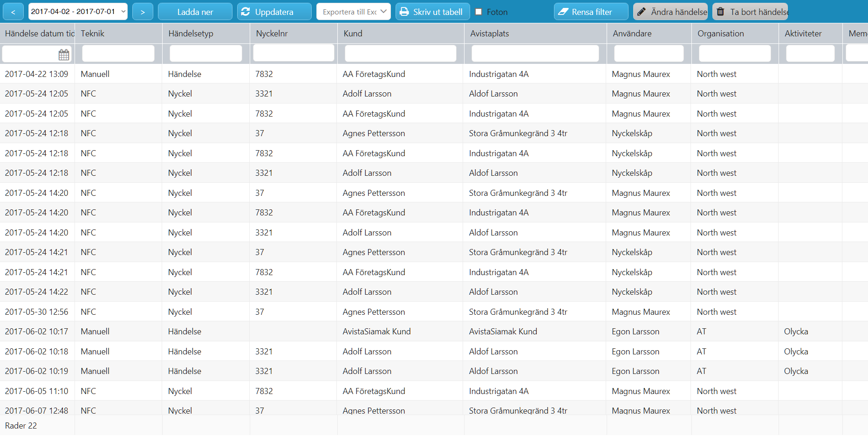Focus the Kund filter field
Screen dimensions: 868x436
tap(401, 54)
